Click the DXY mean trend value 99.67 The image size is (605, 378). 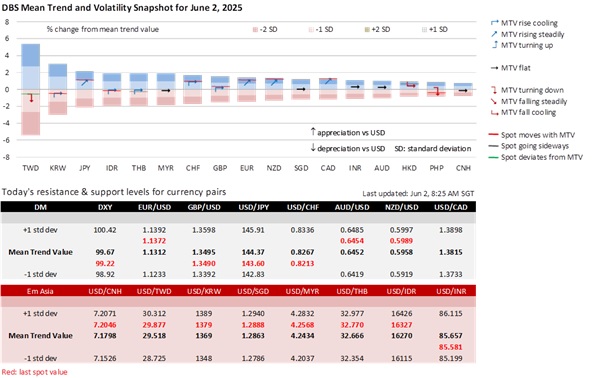(x=105, y=252)
